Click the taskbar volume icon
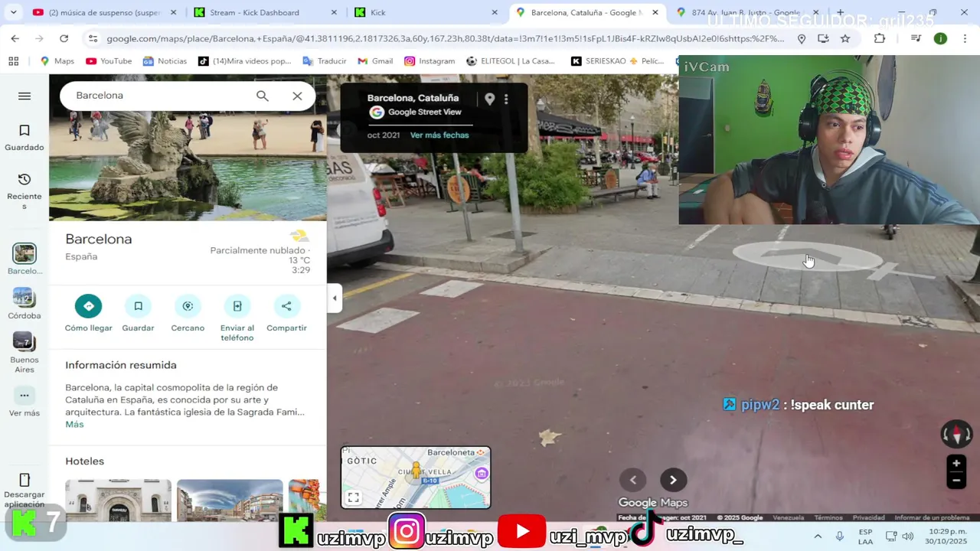Viewport: 980px width, 551px height. (908, 536)
